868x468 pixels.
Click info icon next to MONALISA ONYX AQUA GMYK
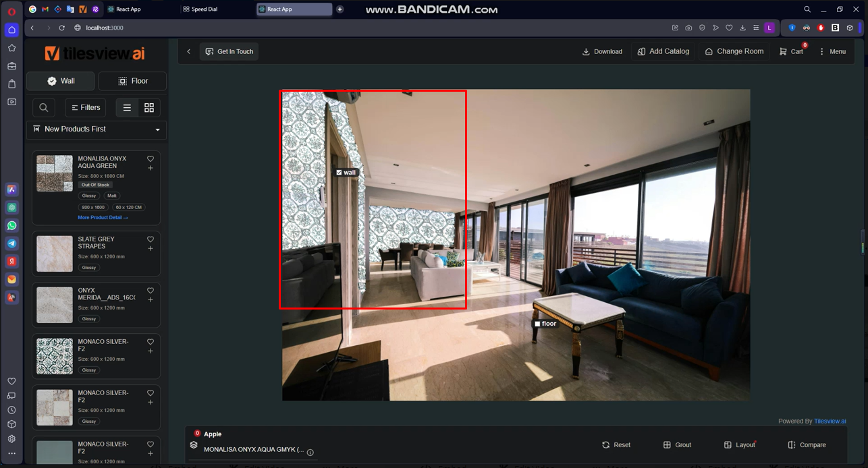(310, 452)
